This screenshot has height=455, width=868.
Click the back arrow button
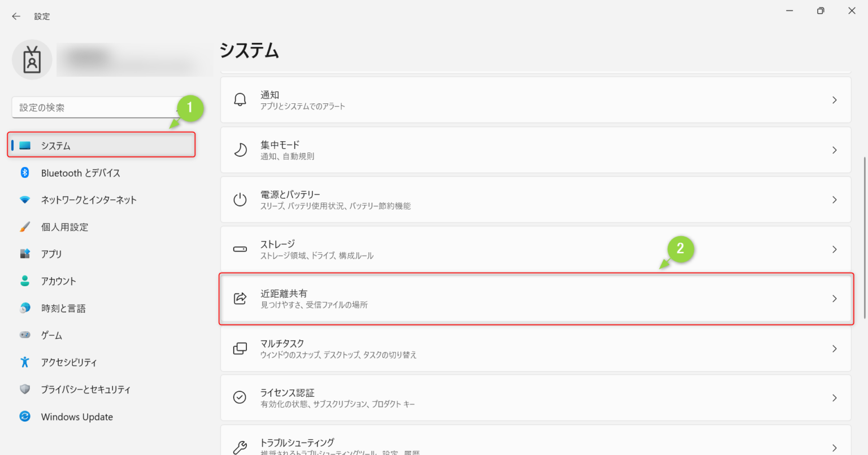[x=16, y=16]
